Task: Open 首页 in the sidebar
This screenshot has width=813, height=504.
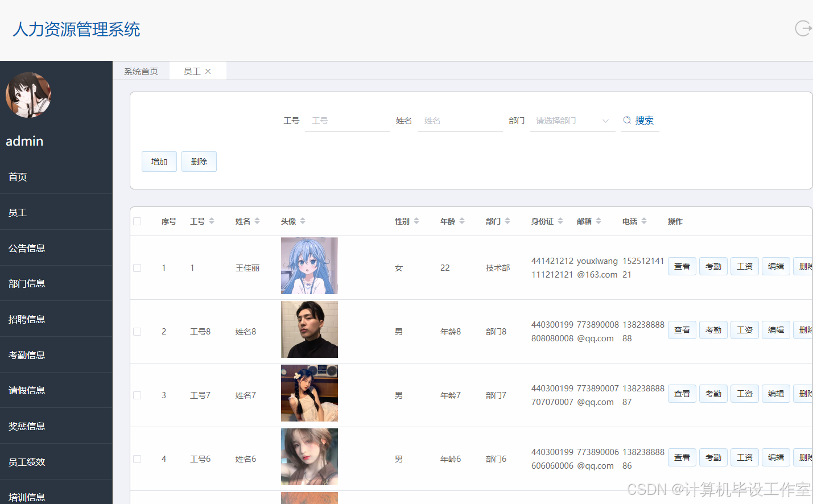Action: (56, 177)
